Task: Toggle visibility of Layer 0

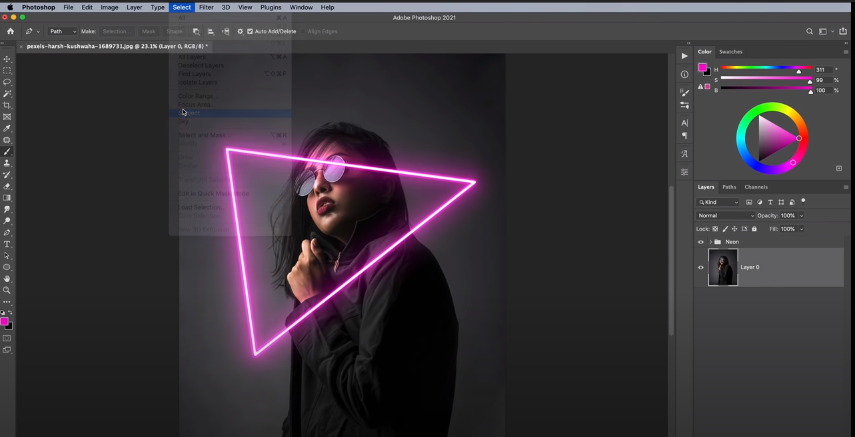Action: click(700, 267)
